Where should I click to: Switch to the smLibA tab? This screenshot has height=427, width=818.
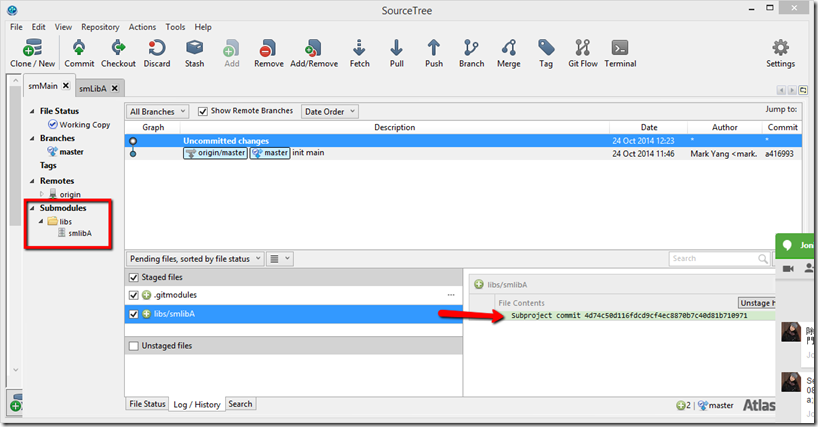coord(93,89)
